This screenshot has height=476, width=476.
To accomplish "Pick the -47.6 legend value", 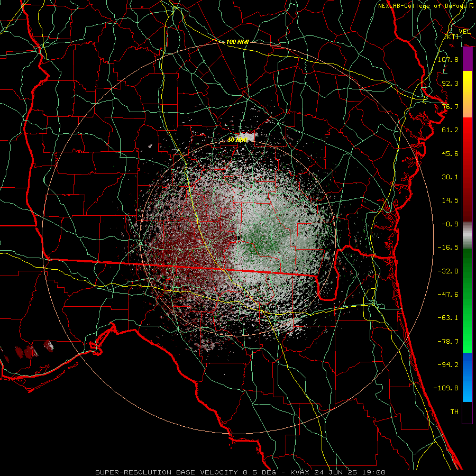I will 448,295.
